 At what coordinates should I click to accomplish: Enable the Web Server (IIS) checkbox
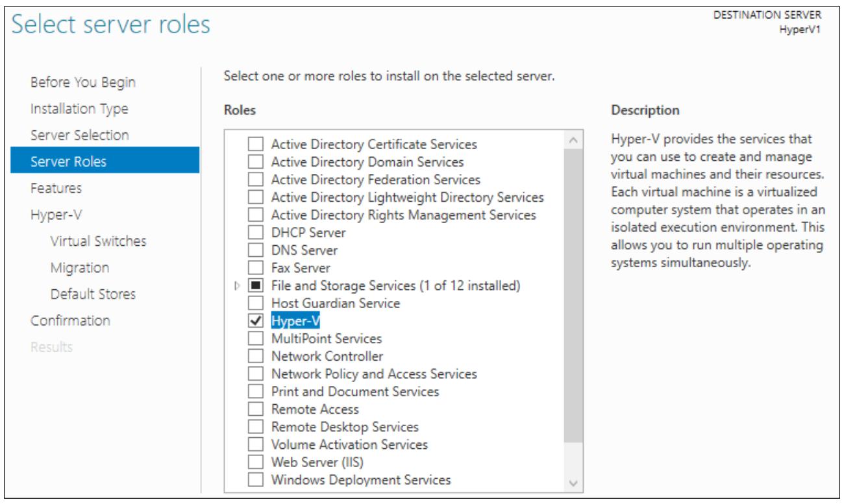[256, 462]
